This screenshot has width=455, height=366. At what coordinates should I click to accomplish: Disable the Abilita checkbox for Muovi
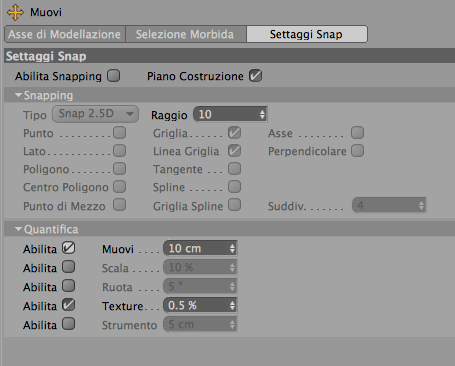click(x=69, y=248)
